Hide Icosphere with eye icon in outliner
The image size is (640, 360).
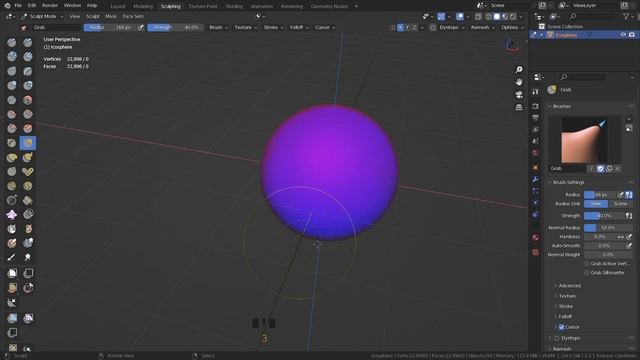(623, 35)
